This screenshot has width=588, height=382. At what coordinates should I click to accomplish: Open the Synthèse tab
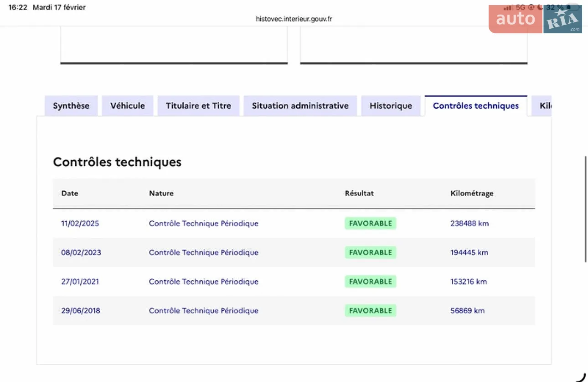click(x=71, y=106)
